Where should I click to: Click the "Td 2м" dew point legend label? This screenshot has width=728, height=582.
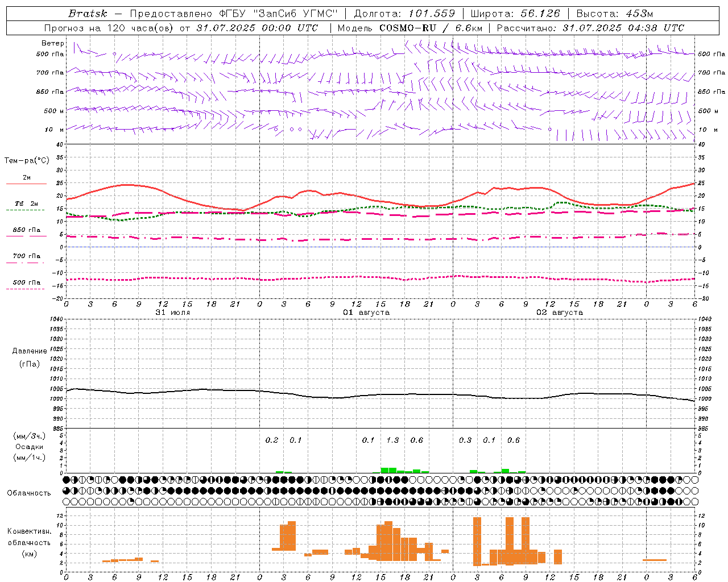click(x=26, y=203)
